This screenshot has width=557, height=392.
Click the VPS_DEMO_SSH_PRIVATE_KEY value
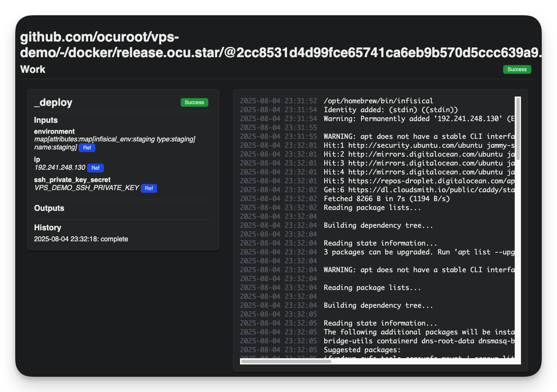click(86, 188)
